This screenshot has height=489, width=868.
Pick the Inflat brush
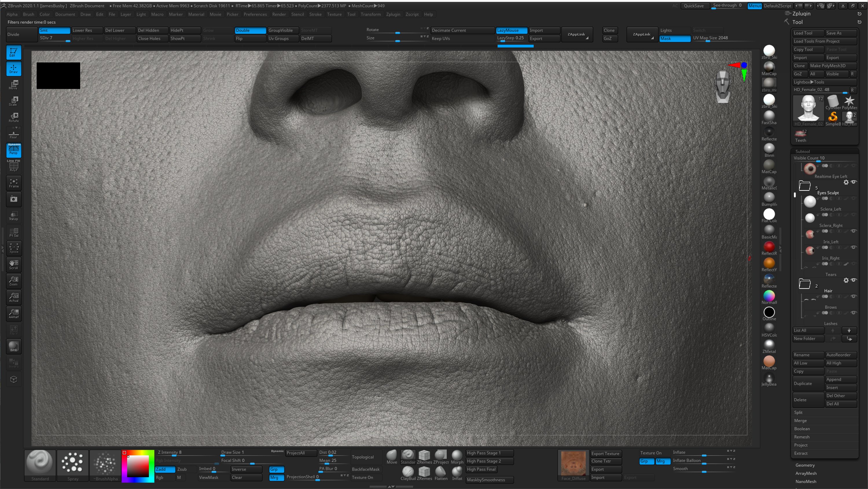(457, 472)
